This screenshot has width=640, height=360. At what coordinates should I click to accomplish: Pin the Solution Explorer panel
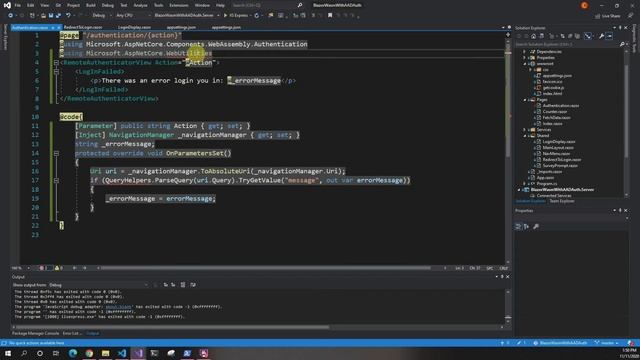coord(620,28)
